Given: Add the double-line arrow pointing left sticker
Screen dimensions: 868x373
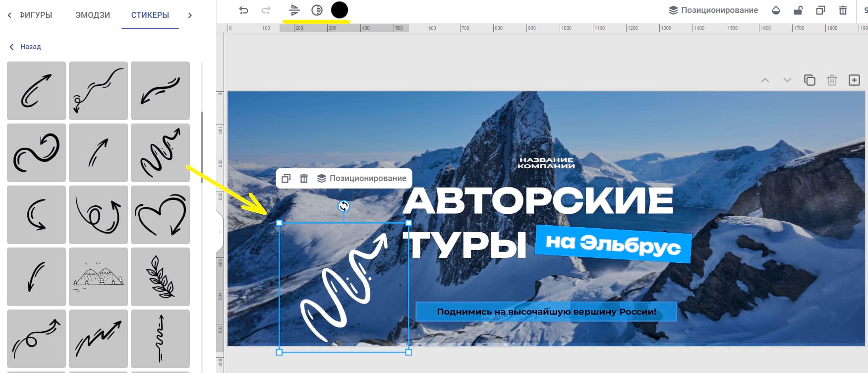Looking at the screenshot, I should [160, 91].
